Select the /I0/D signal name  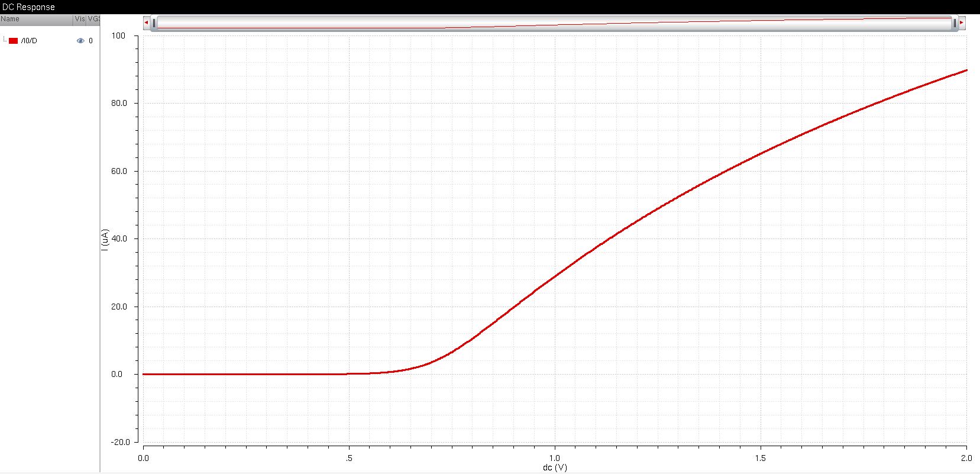29,41
